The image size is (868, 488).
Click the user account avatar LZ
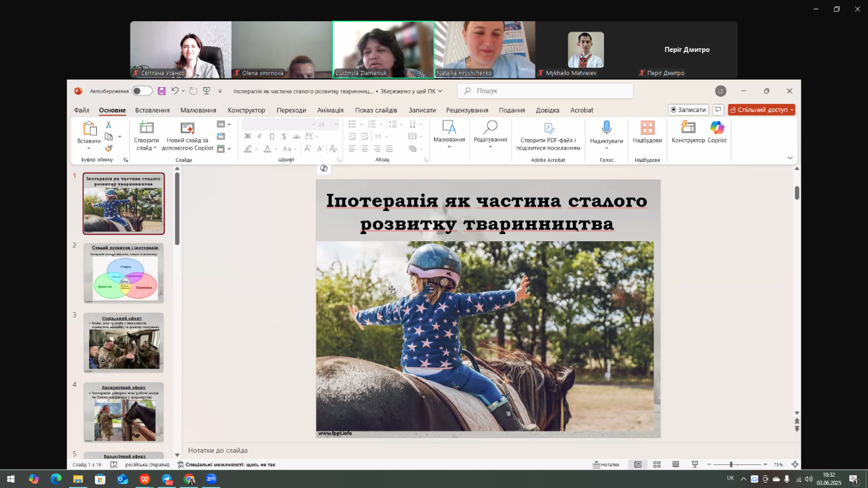pyautogui.click(x=720, y=91)
